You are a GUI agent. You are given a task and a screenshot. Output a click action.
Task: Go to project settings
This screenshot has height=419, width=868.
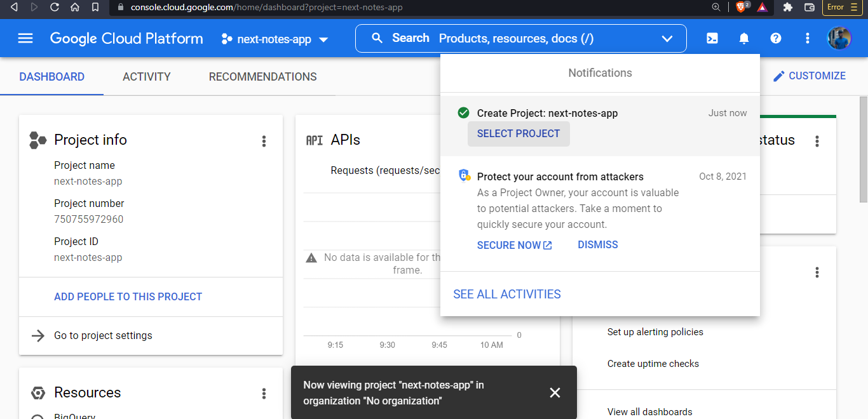pyautogui.click(x=103, y=335)
